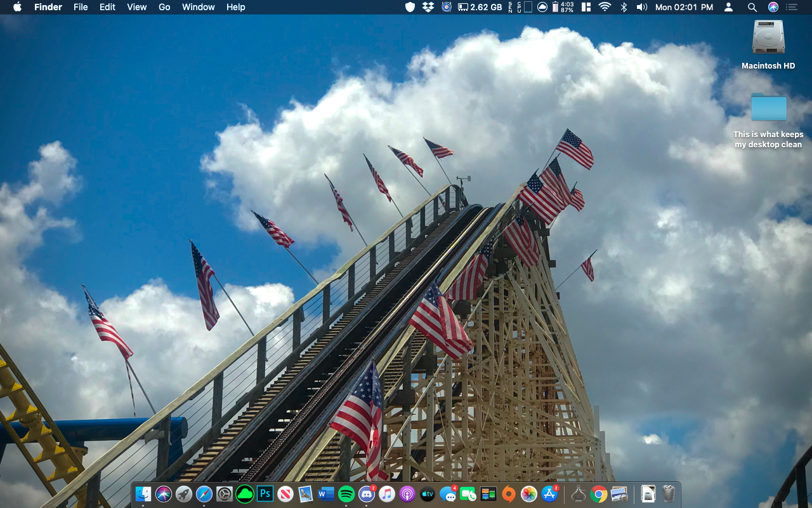Open the Window menu

(198, 7)
